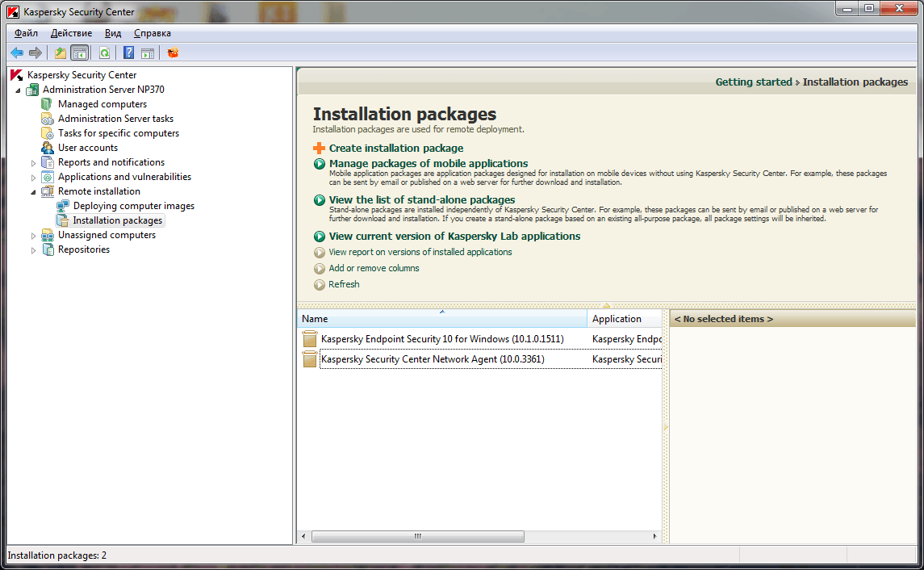924x570 pixels.
Task: Expand the Unassigned computers node
Action: (x=33, y=236)
